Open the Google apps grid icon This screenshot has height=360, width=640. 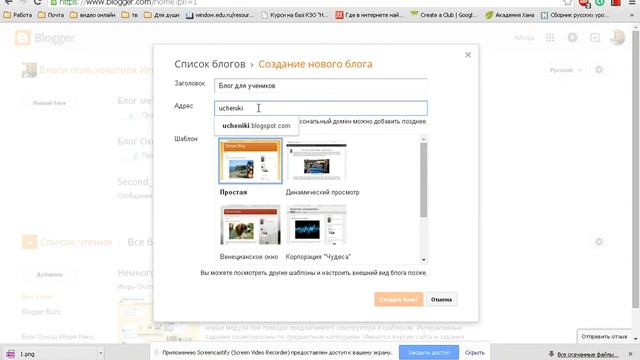click(550, 38)
